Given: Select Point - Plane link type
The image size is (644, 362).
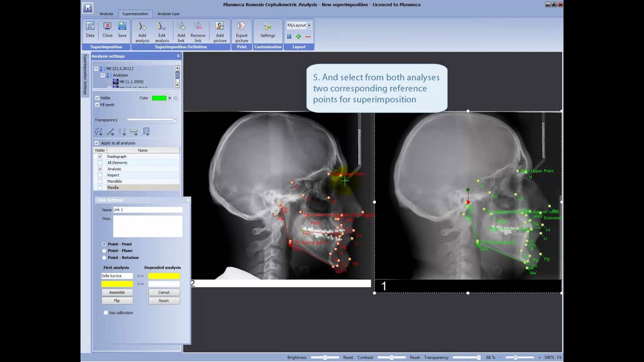Looking at the screenshot, I should pyautogui.click(x=104, y=251).
